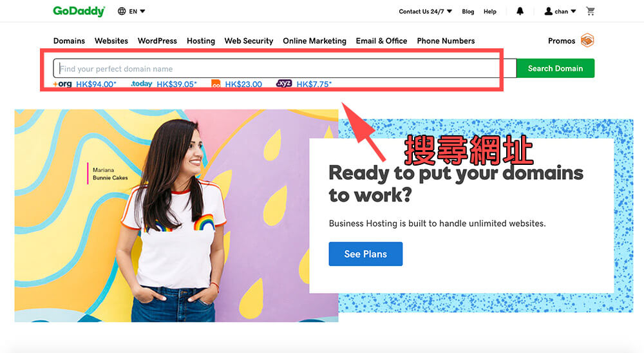Click the .today domain logo
The height and width of the screenshot is (353, 644).
tap(142, 84)
